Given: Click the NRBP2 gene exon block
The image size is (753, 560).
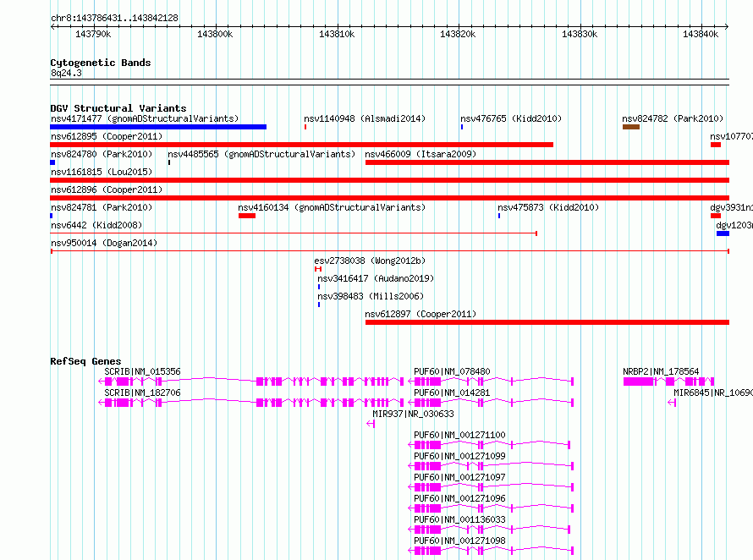Looking at the screenshot, I should [639, 382].
